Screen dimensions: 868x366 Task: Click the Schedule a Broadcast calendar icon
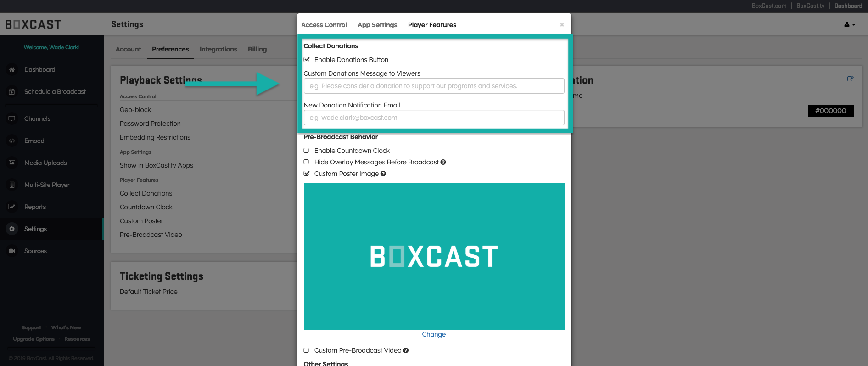12,91
